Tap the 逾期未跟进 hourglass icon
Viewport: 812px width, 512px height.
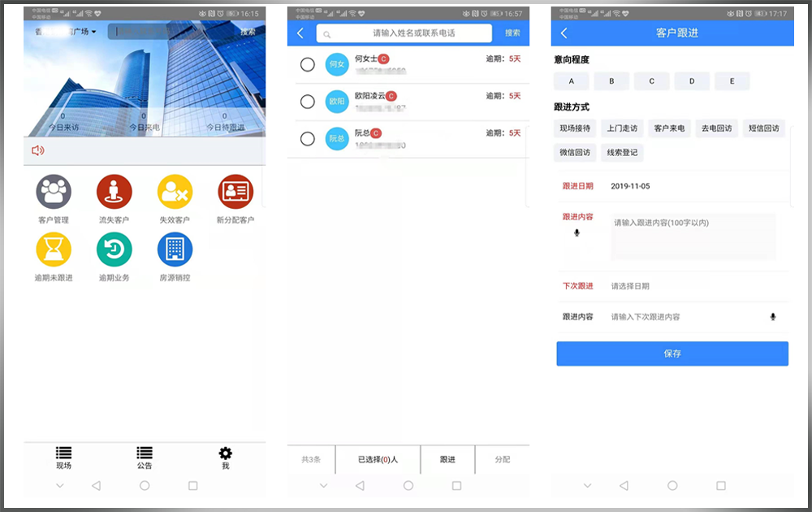(x=54, y=250)
